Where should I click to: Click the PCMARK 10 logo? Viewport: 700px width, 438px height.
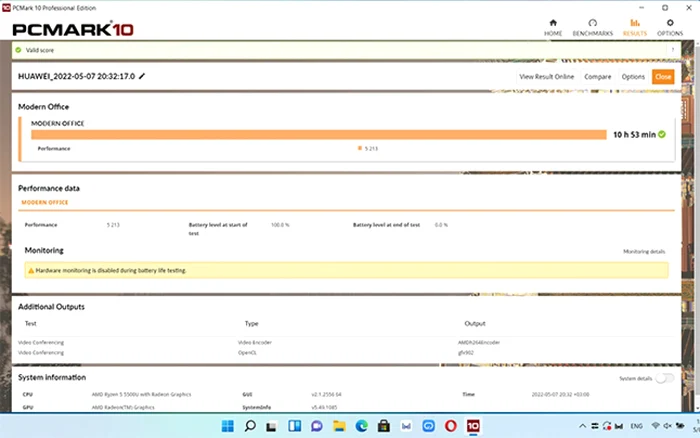73,29
